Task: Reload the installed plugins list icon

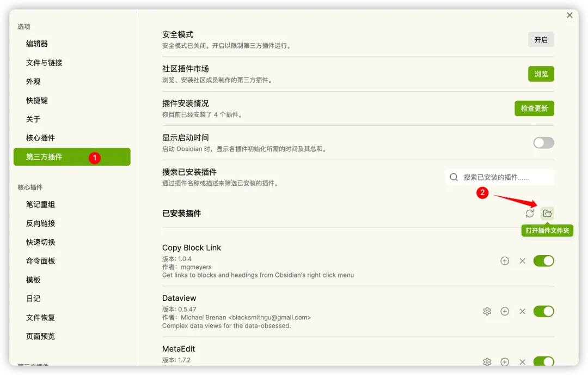Action: pyautogui.click(x=530, y=214)
